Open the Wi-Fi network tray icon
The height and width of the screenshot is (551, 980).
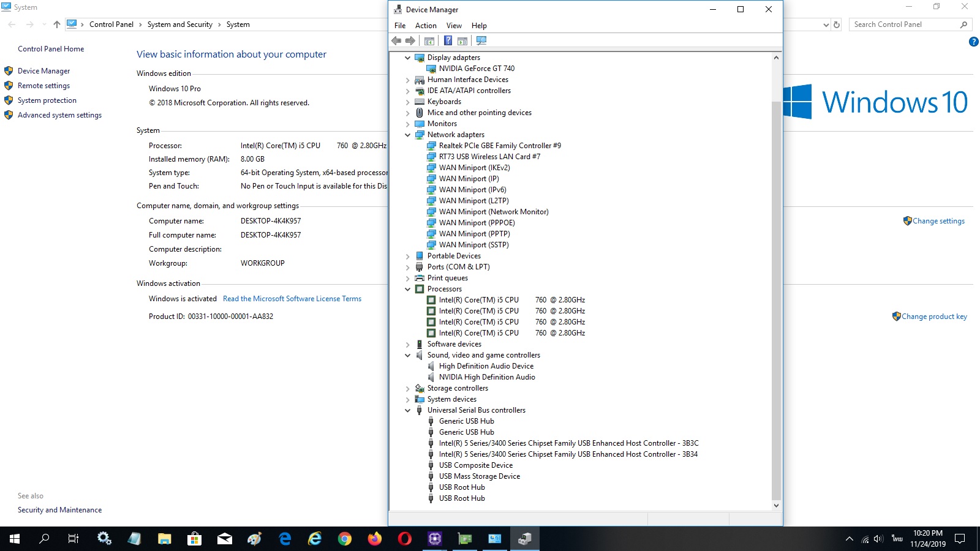[864, 539]
